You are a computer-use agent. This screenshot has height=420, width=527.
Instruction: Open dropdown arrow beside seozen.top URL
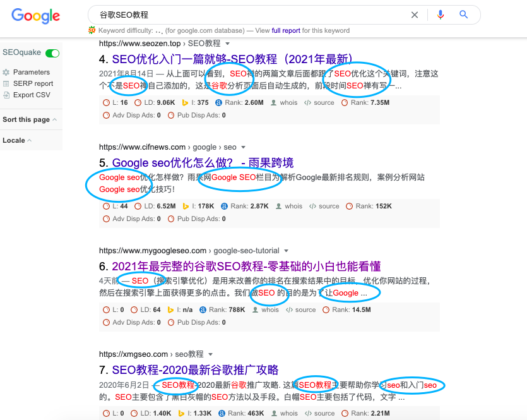tap(228, 44)
